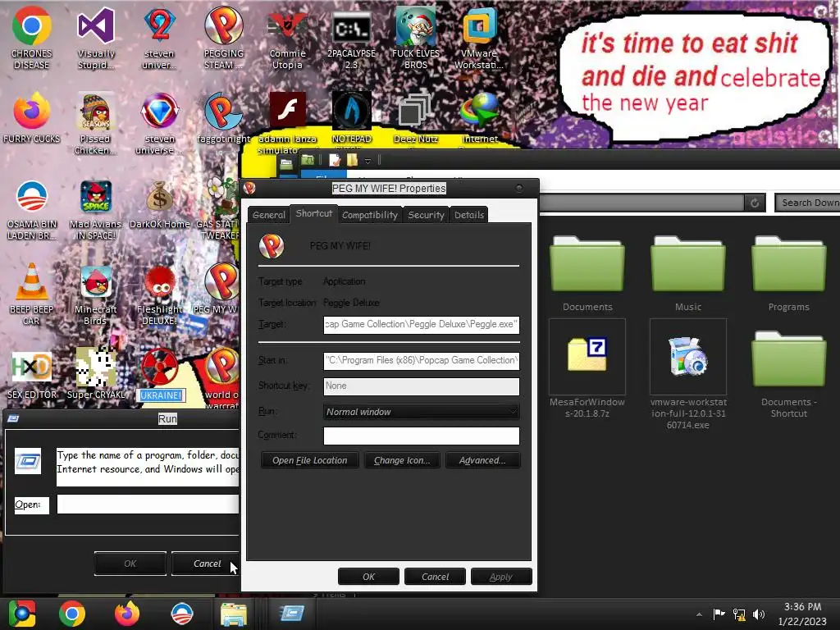Click OK in the Run dialog

click(x=130, y=564)
